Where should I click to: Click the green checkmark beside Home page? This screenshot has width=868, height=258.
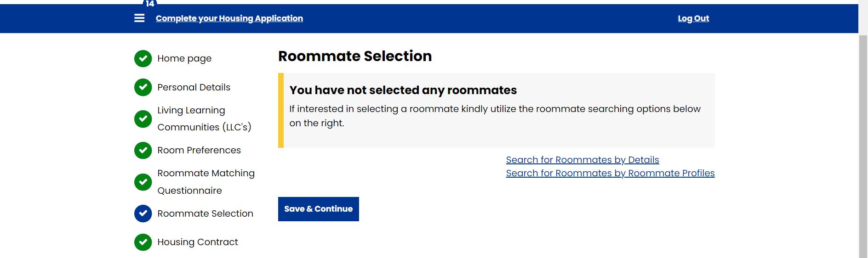point(143,59)
